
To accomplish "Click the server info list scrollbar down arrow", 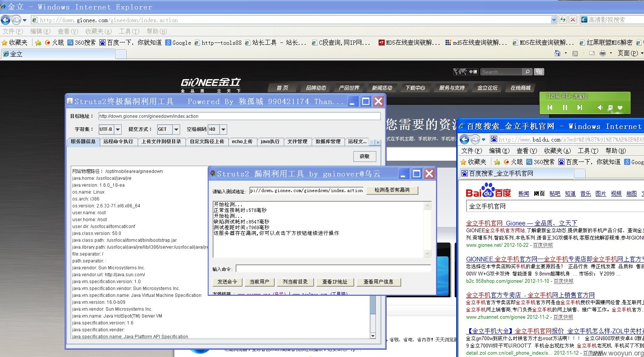I will pos(373,336).
